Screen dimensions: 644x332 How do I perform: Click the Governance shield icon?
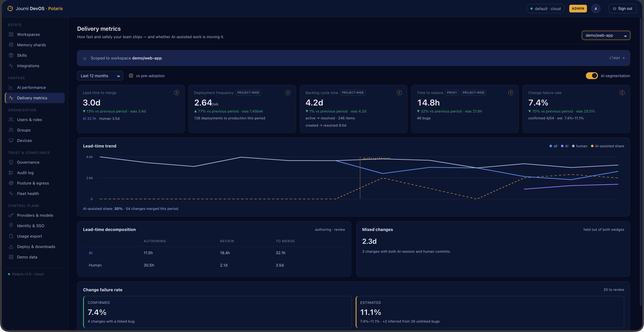tap(11, 162)
